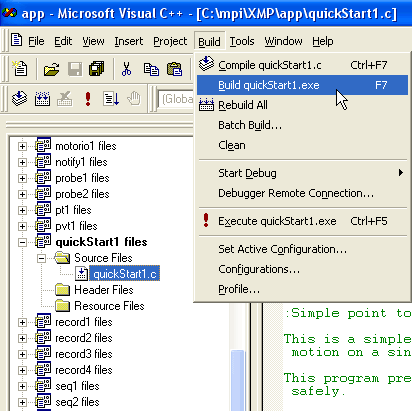Open the Start Debug submenu arrow

click(400, 173)
